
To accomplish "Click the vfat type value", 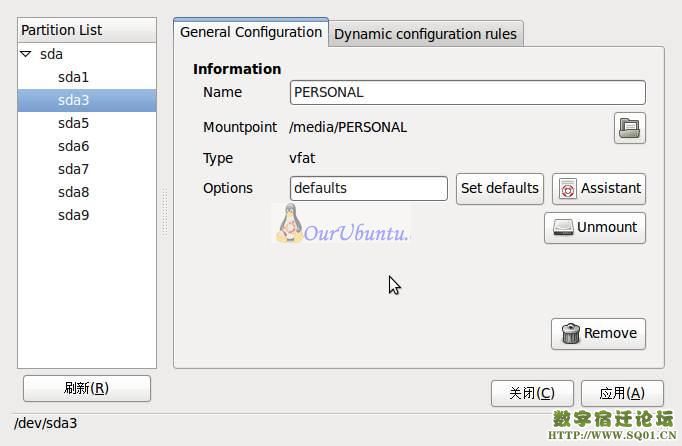I will tap(302, 158).
